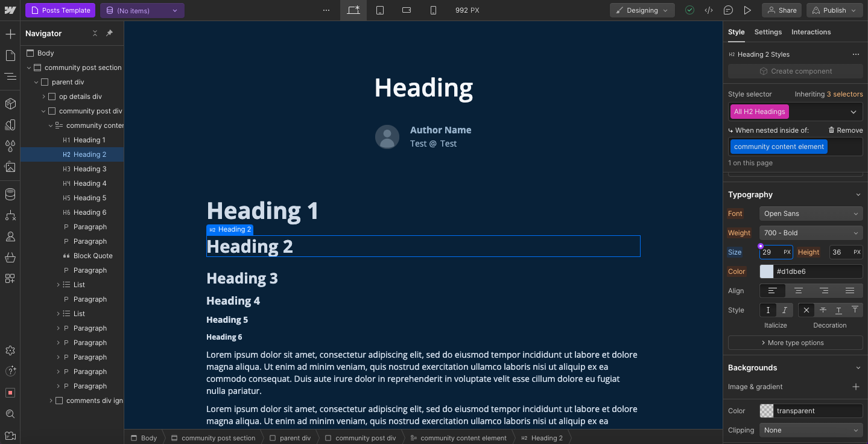Image resolution: width=868 pixels, height=444 pixels.
Task: Switch to the Interactions tab
Action: 811,32
